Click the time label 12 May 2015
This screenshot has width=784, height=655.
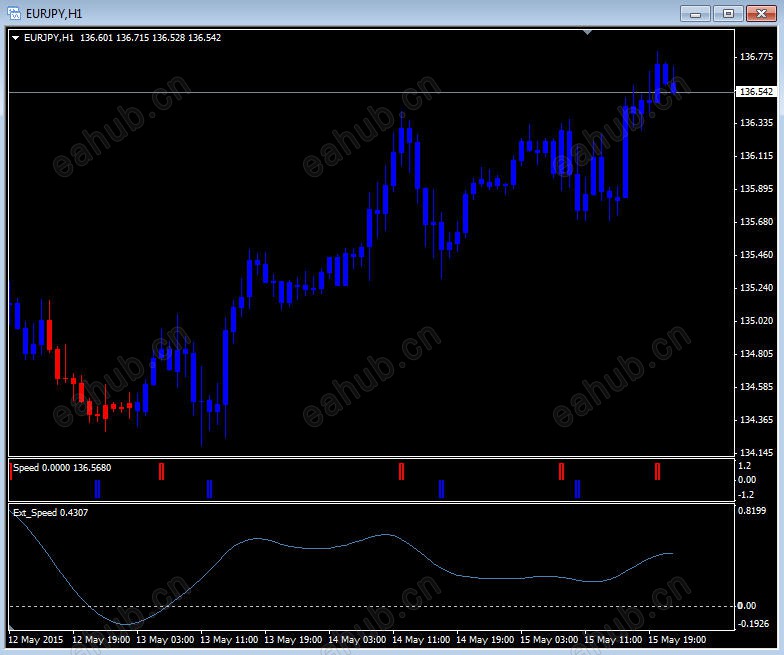[36, 640]
